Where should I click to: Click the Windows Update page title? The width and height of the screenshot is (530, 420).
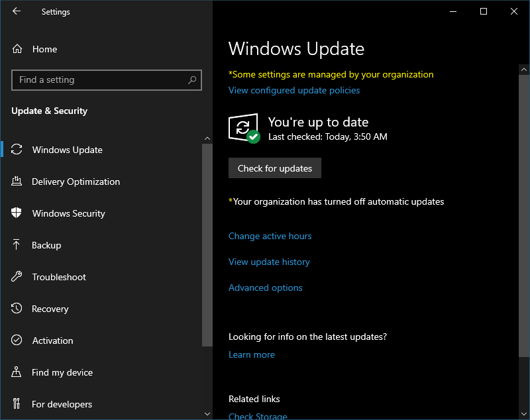(x=296, y=48)
